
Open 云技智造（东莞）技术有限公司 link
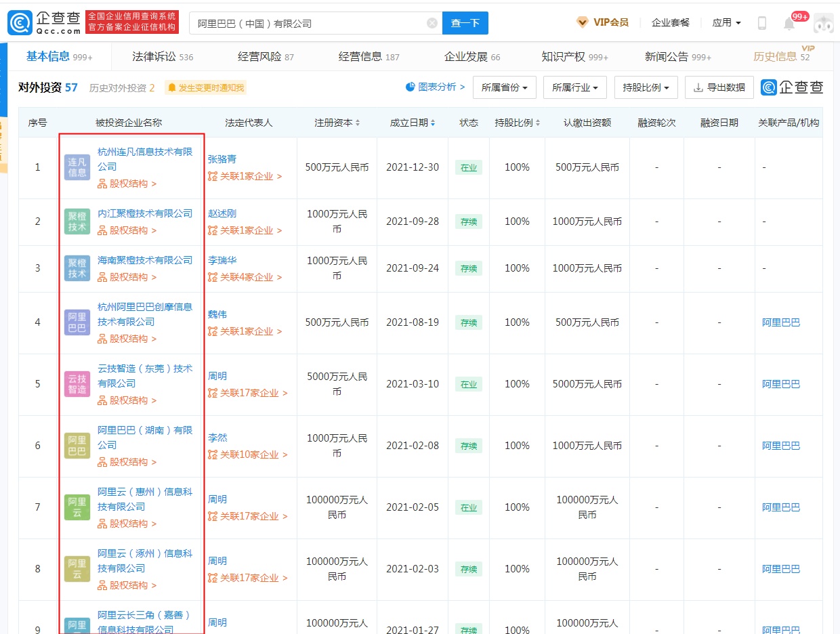145,376
